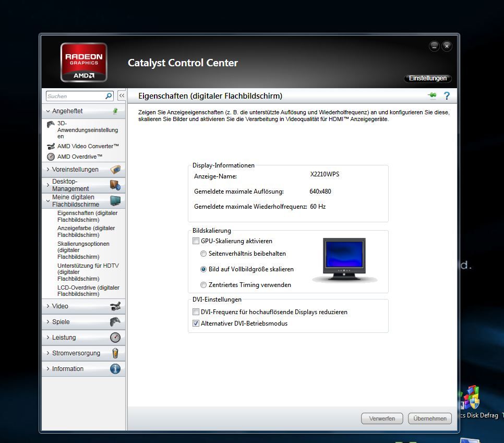The width and height of the screenshot is (504, 443).
Task: Collapse the sidebar with double-arrow button
Action: pos(122,95)
